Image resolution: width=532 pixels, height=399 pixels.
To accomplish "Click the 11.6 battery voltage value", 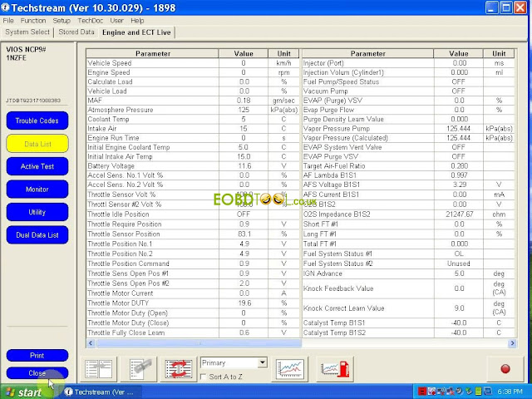I will pyautogui.click(x=244, y=166).
